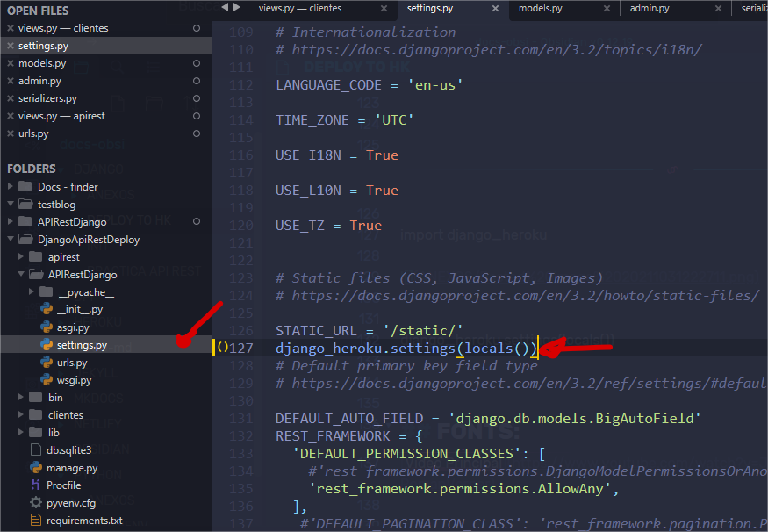768x532 pixels.
Task: Click the Python icon next to asgi.py
Action: pyautogui.click(x=47, y=327)
